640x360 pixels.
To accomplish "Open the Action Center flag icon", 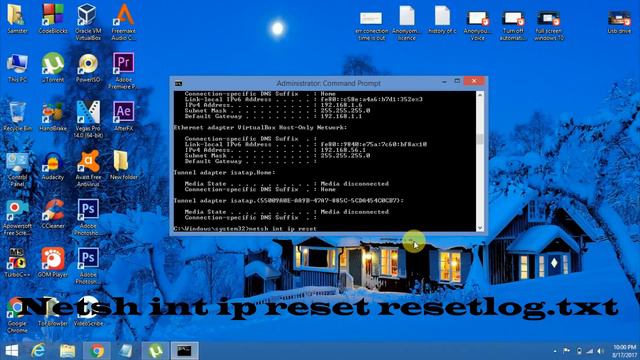I will (x=567, y=351).
